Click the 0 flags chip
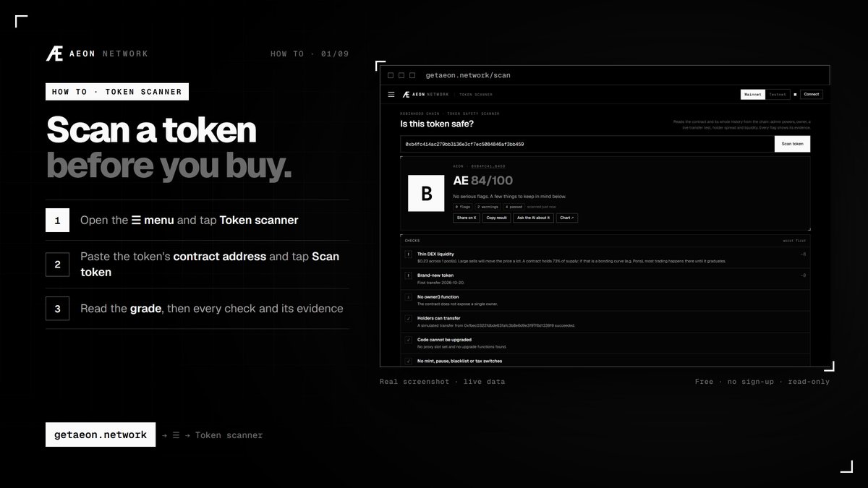 coord(462,207)
